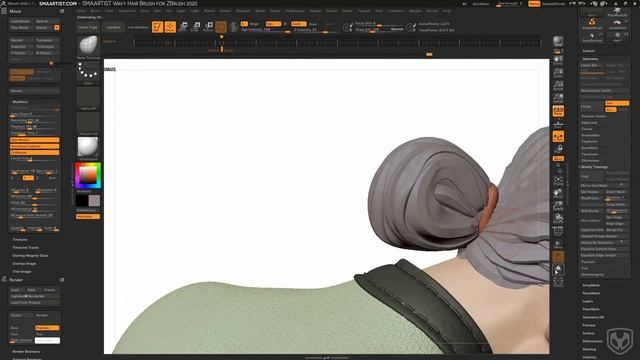Click the Turntable button
This screenshot has height=360, width=640.
coord(46,40)
